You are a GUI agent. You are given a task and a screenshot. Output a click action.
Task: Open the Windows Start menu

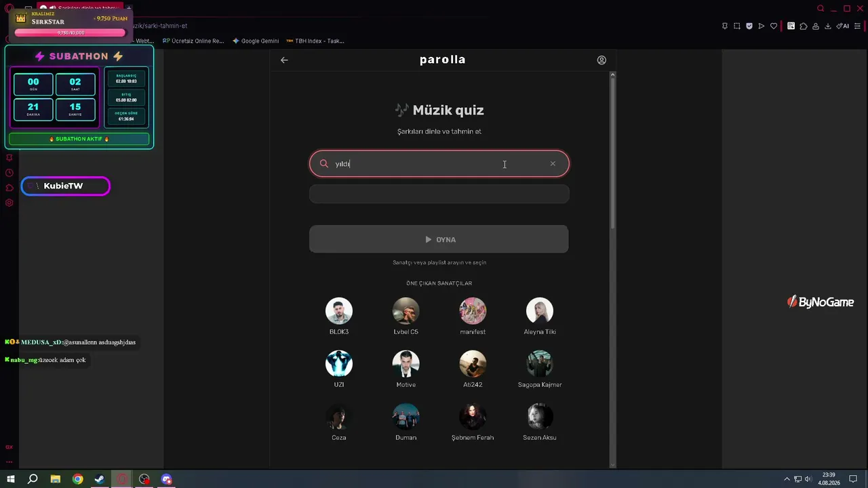point(11,479)
